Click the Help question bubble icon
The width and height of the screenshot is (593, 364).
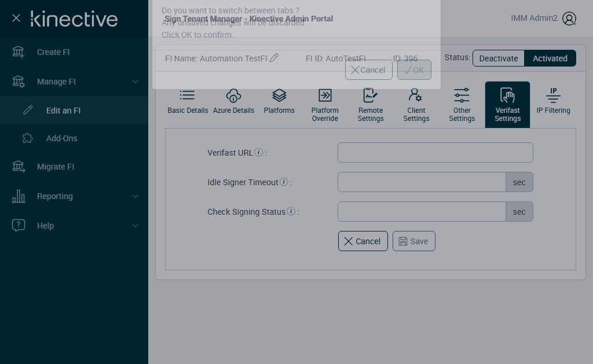click(x=19, y=225)
